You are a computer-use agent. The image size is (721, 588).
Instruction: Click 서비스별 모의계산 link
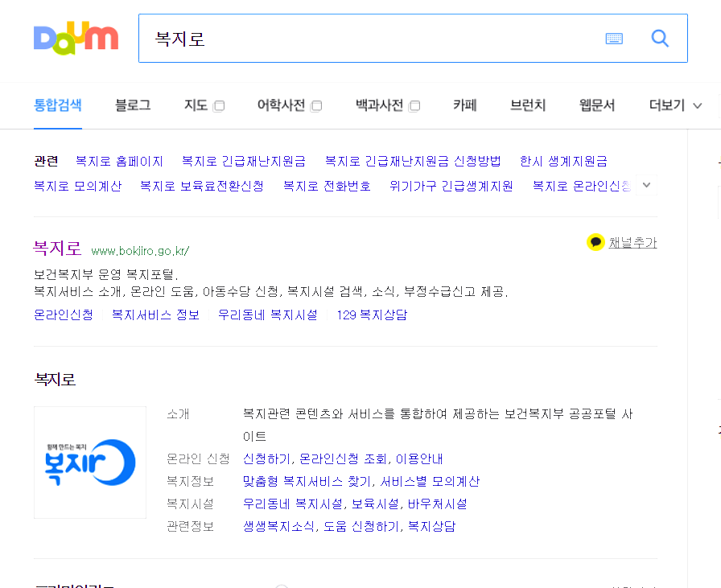(x=430, y=481)
